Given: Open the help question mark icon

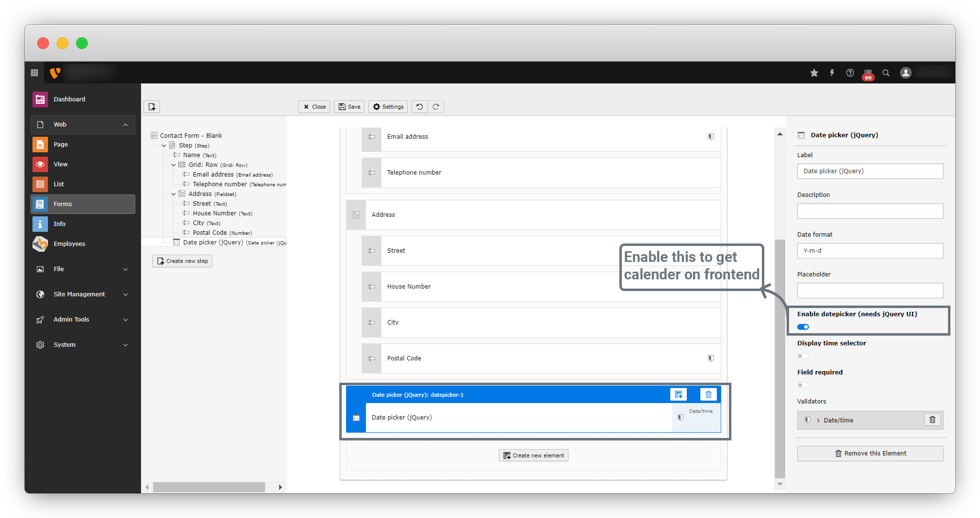Looking at the screenshot, I should [x=850, y=73].
